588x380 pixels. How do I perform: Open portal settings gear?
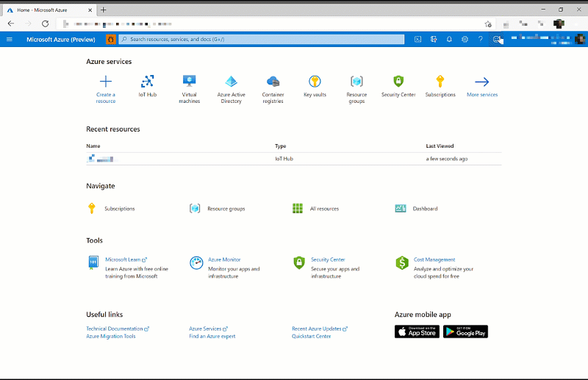[x=465, y=40]
